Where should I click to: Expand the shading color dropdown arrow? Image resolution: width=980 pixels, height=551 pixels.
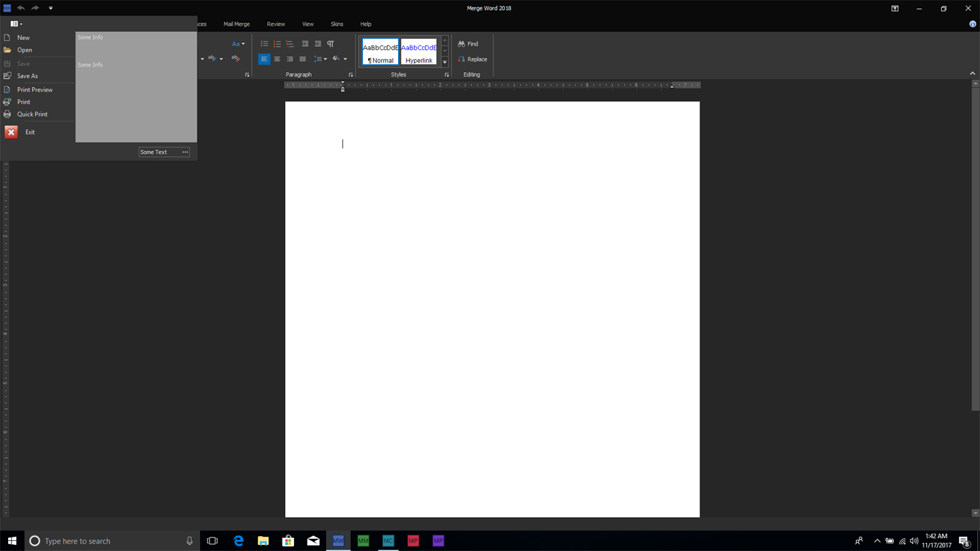click(x=345, y=59)
